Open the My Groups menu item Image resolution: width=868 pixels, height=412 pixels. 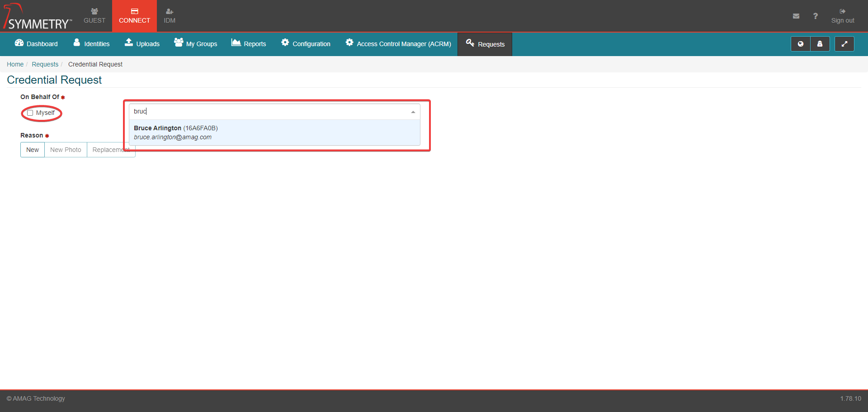(195, 44)
